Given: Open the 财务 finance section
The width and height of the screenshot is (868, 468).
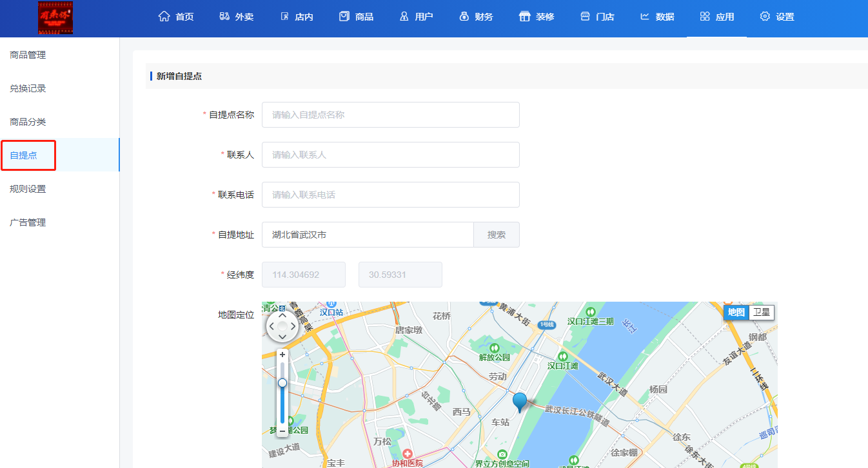Looking at the screenshot, I should (x=477, y=17).
